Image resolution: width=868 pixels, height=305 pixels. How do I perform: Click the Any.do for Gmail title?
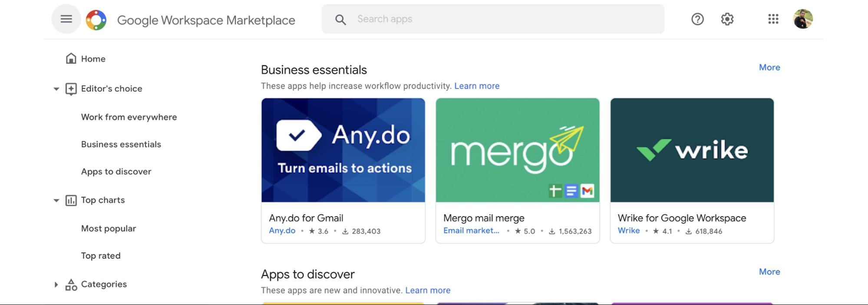306,218
